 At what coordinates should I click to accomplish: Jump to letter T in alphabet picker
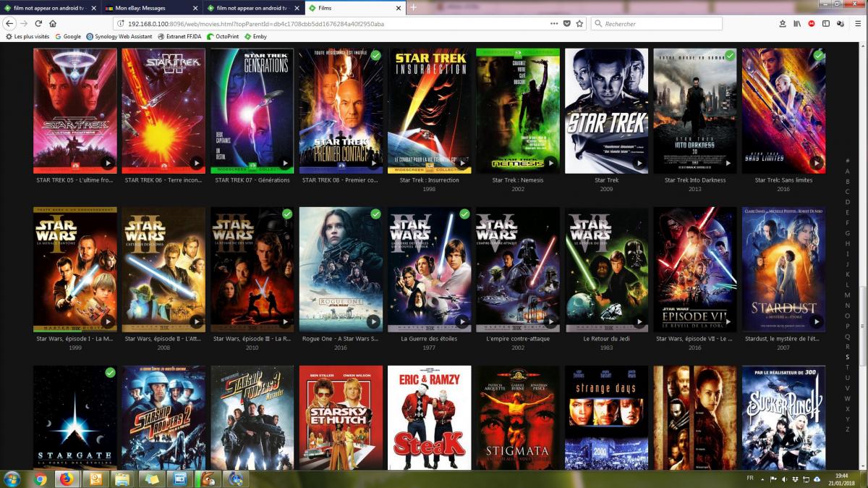(x=847, y=367)
